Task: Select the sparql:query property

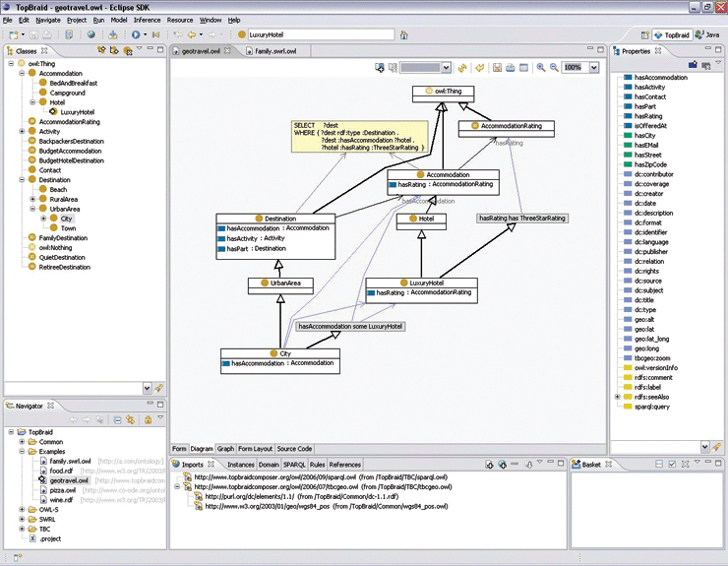Action: (x=652, y=407)
